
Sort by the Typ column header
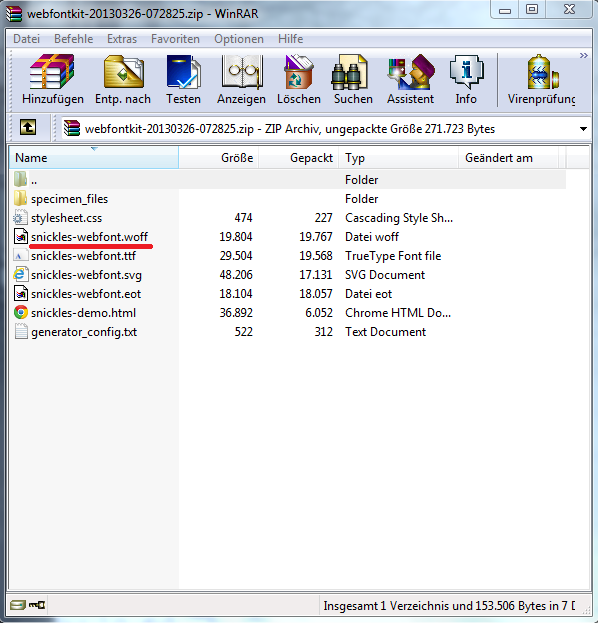pyautogui.click(x=399, y=158)
